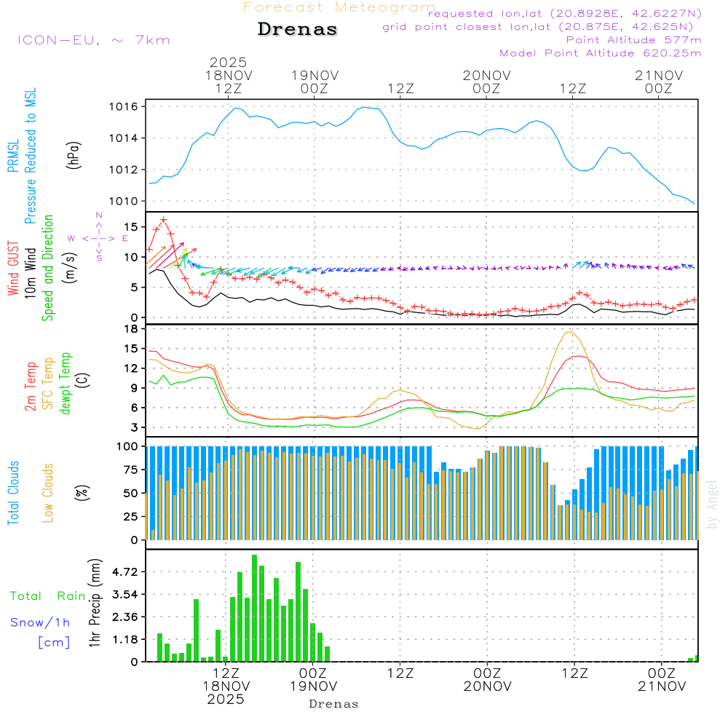Click the wind direction compass rose
728x728 pixels.
coord(98,237)
